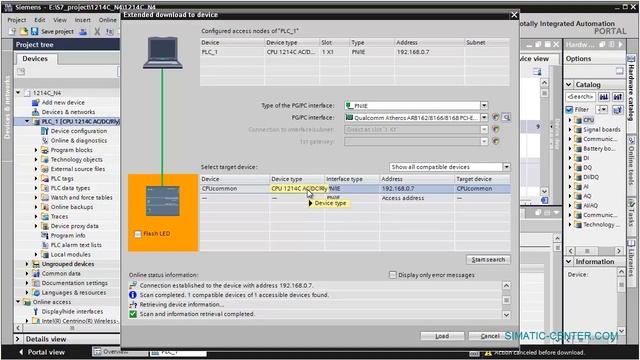
Task: Expand Ungrouped devices tree node
Action: pos(27,264)
